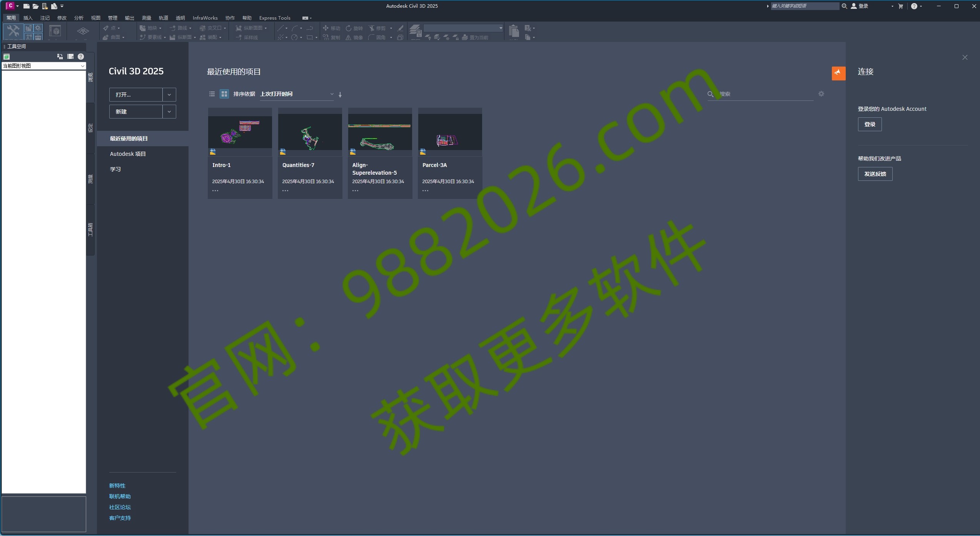Click the sort direction arrow next to 上次打开时间
The image size is (980, 536).
340,94
